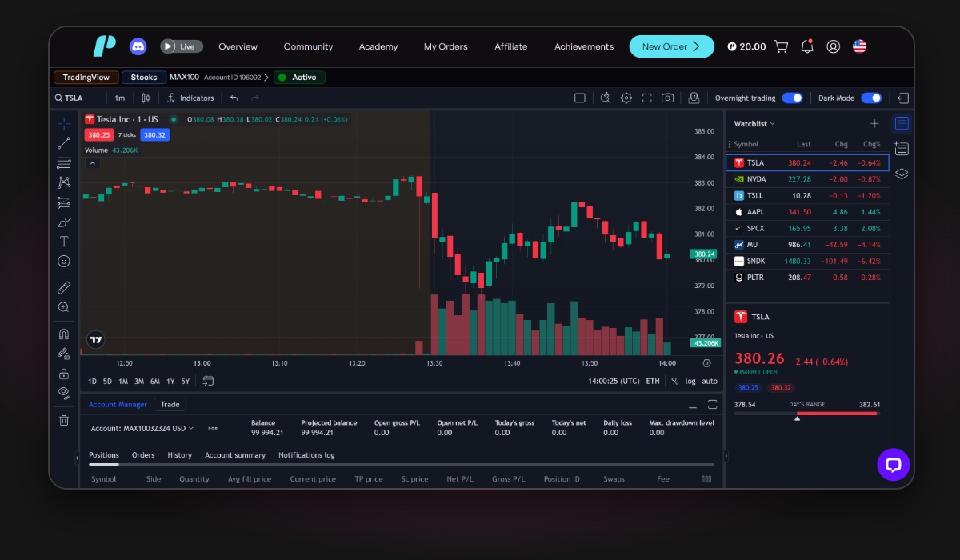Image resolution: width=960 pixels, height=560 pixels.
Task: Click the Trade button
Action: pos(170,404)
